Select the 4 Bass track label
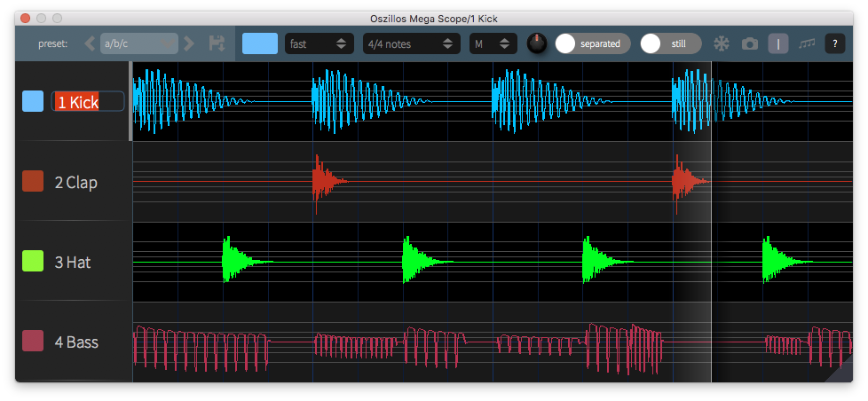Screen dimensions: 868x401 pyautogui.click(x=76, y=342)
